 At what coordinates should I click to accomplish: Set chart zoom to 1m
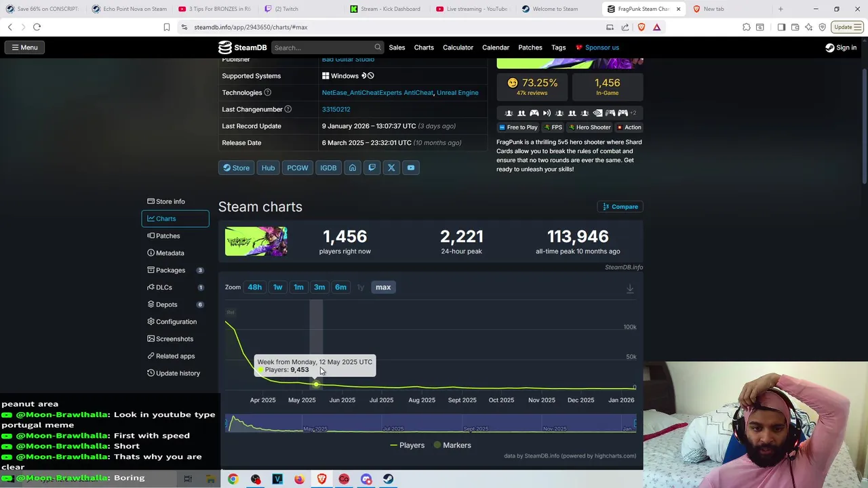(x=298, y=287)
